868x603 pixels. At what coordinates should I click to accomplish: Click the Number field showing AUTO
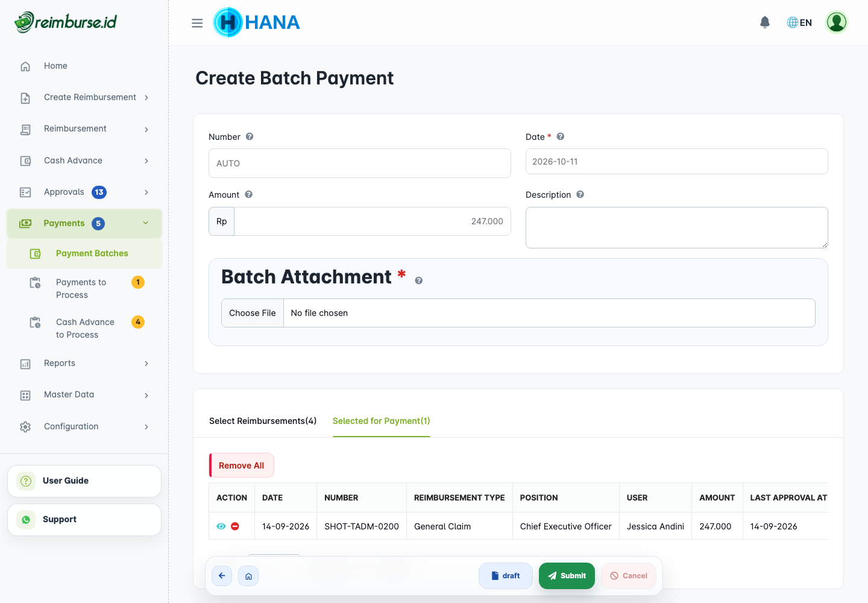click(359, 163)
